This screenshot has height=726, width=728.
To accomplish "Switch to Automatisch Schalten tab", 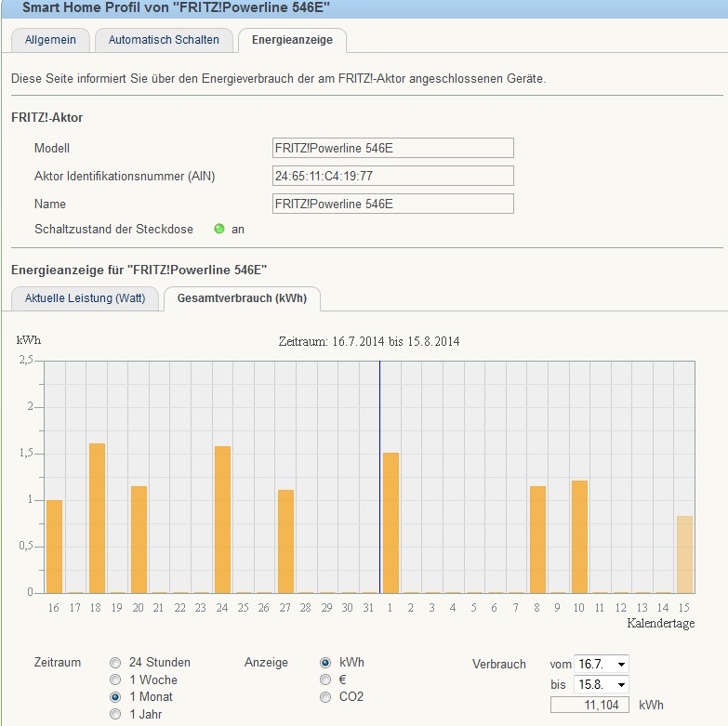I will point(164,40).
